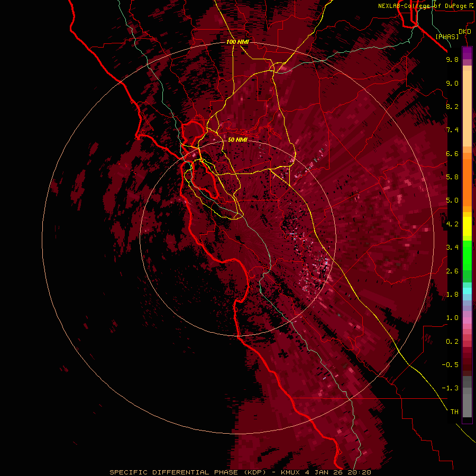Screen dimensions: 476x476
Task: Click the 1.8 value on the color scale
Action: tap(452, 295)
